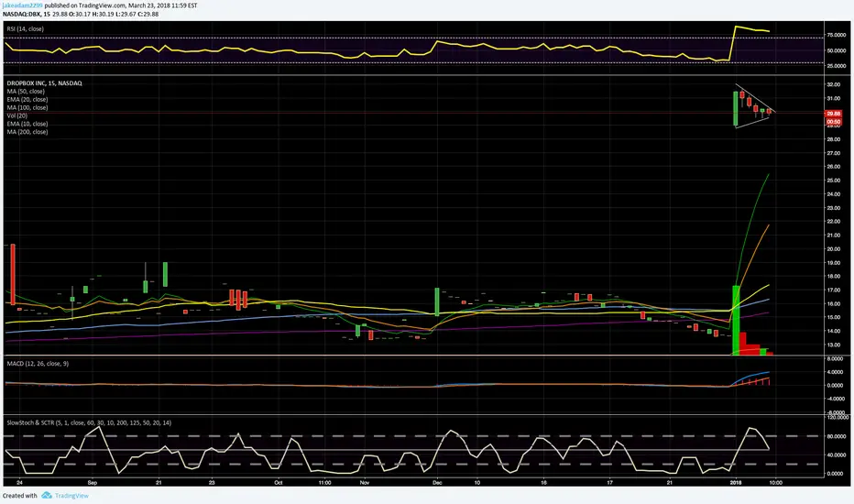The image size is (854, 504).
Task: Open the jakeadam2299 author profile link
Action: click(22, 5)
